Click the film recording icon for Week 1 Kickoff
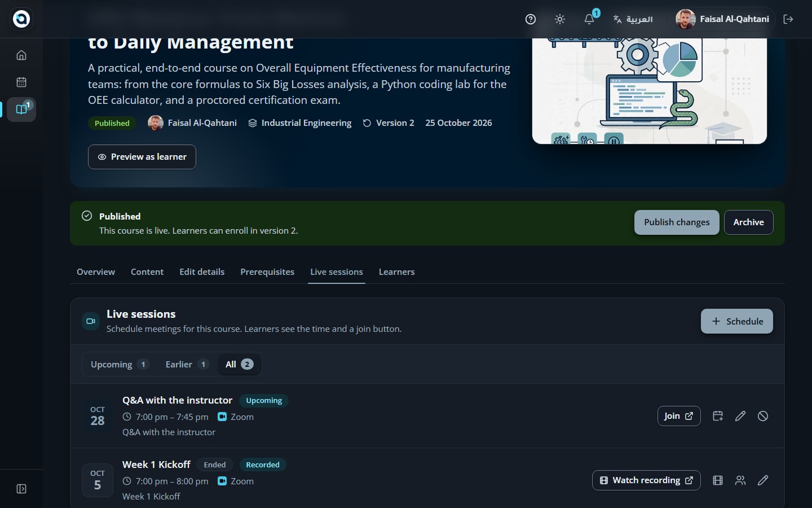 point(718,480)
